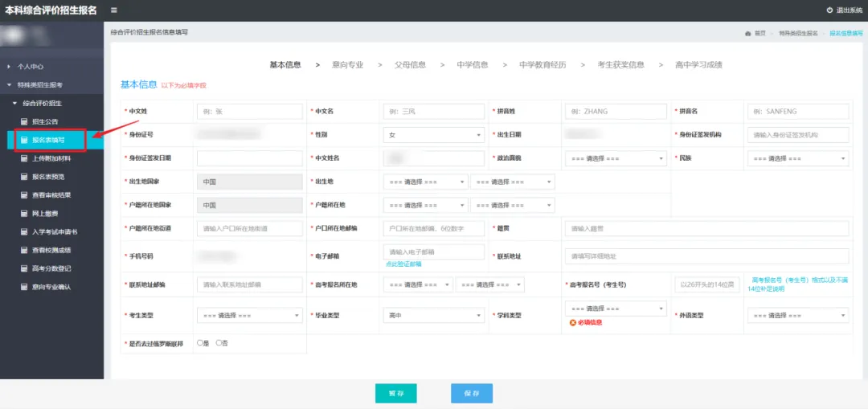Select the 否 radio for 是否去过俄罗斯联邦
This screenshot has height=409, width=868.
pyautogui.click(x=218, y=343)
